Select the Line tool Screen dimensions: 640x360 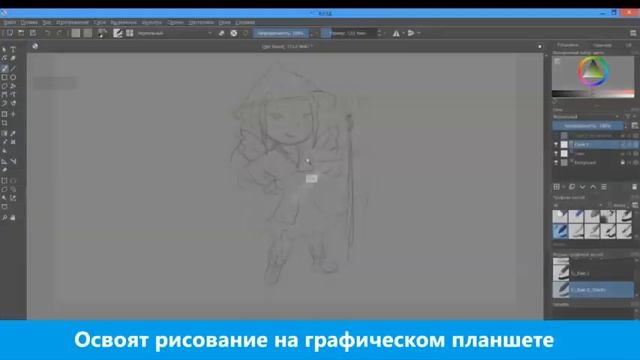click(x=13, y=68)
